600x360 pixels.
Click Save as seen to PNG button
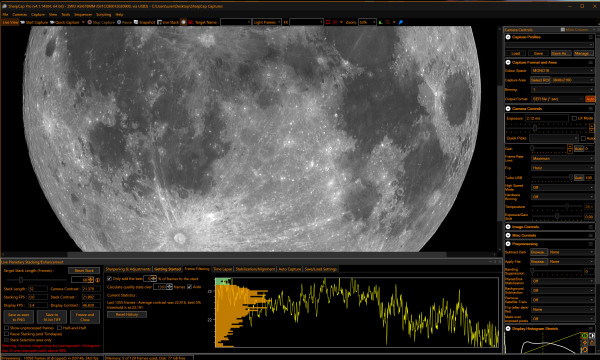[19, 317]
